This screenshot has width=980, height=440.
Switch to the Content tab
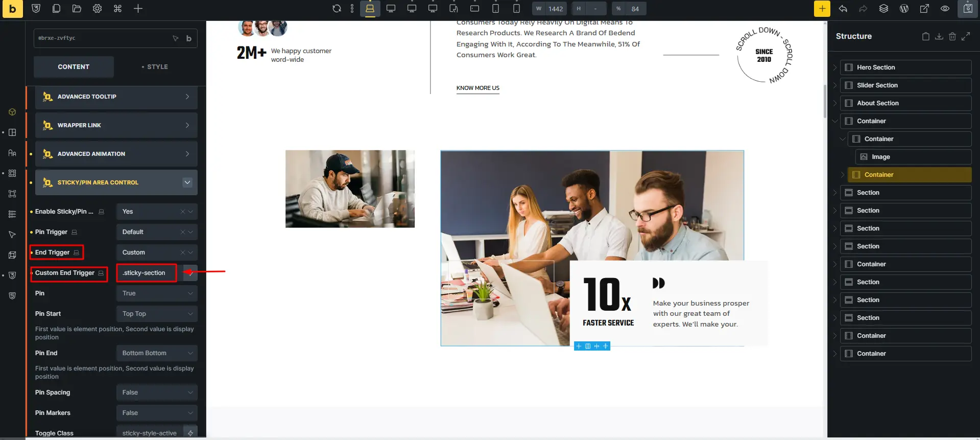74,67
